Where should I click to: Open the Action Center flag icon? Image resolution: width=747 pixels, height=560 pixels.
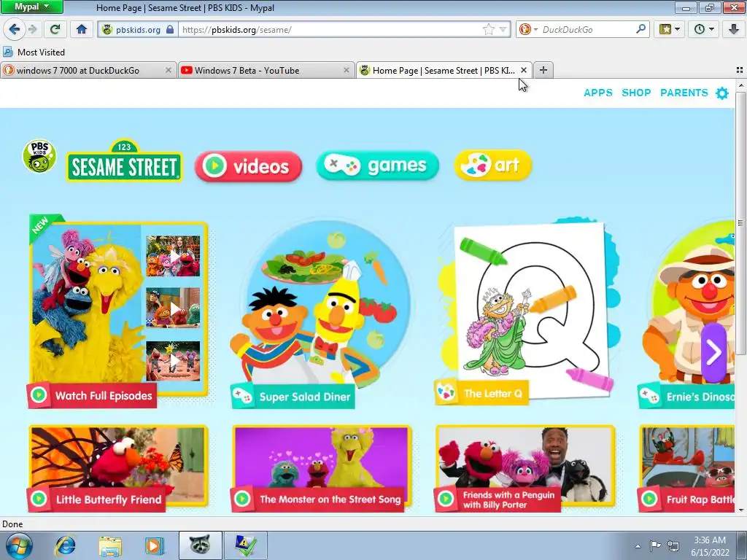click(656, 545)
